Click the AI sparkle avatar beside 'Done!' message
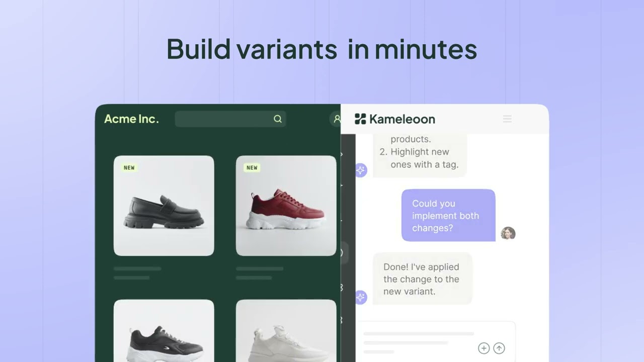Image resolution: width=644 pixels, height=362 pixels. tap(361, 297)
